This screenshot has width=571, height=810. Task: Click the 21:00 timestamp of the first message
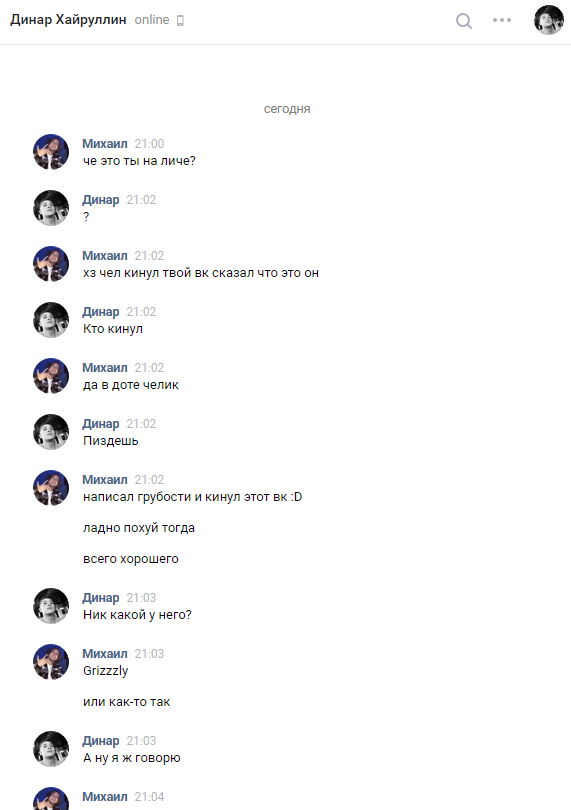point(149,144)
